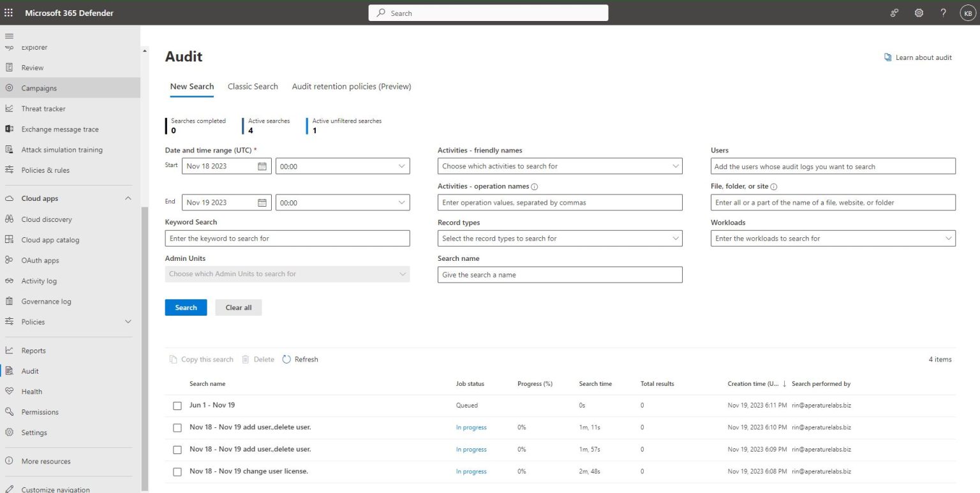
Task: Open the Learn about audit link
Action: tap(918, 57)
